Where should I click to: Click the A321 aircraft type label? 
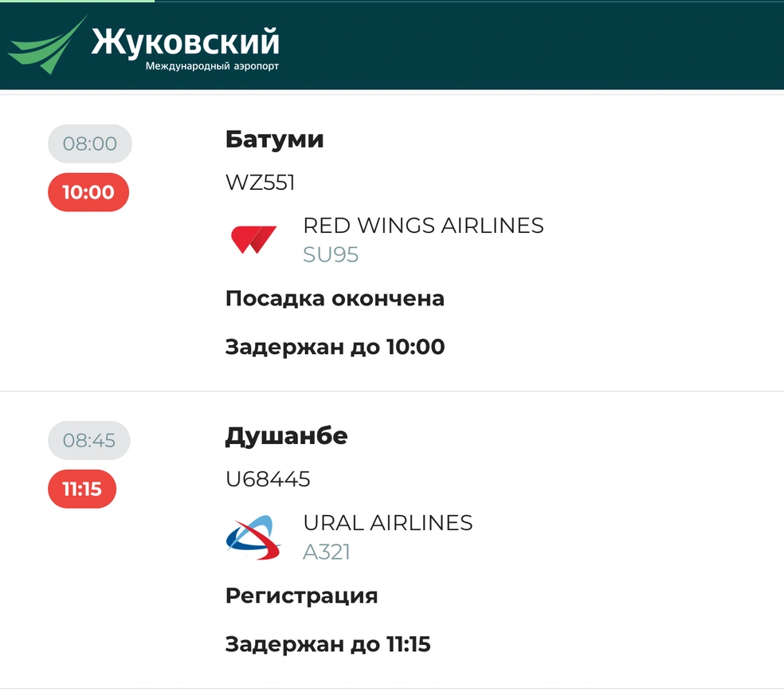tap(327, 552)
